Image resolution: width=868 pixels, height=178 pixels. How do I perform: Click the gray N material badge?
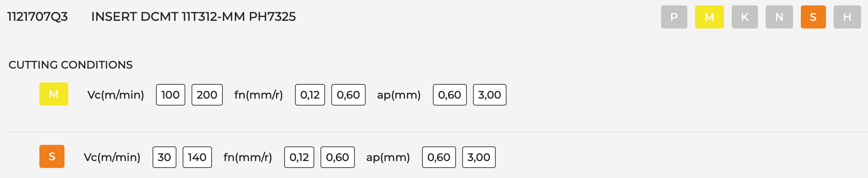[x=779, y=17]
